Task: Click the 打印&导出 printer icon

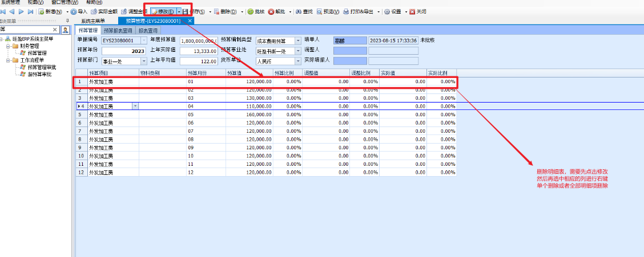Action: coord(346,11)
